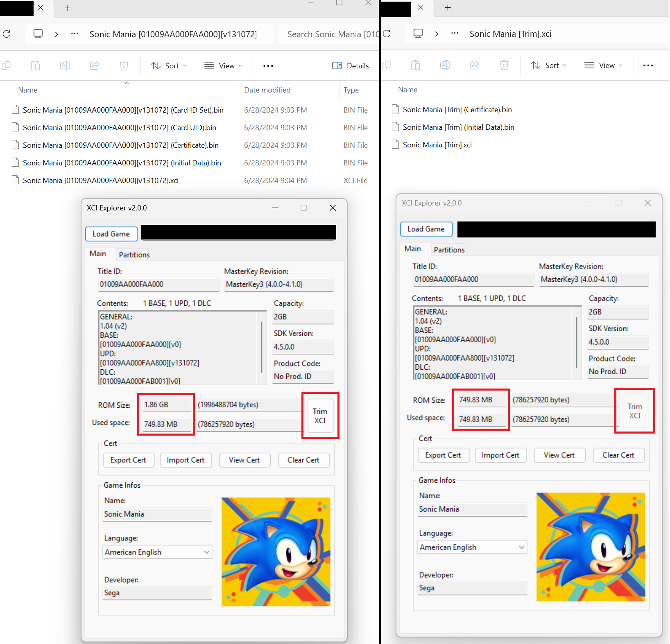670x644 pixels.
Task: Click Export Cert in left XCI Explorer
Action: pos(129,460)
